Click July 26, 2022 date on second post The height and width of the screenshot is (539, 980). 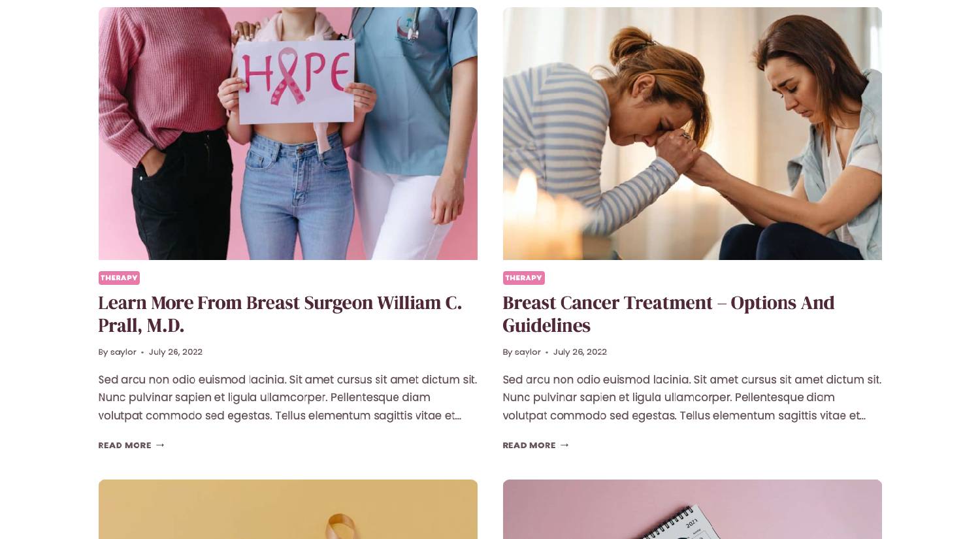click(580, 352)
